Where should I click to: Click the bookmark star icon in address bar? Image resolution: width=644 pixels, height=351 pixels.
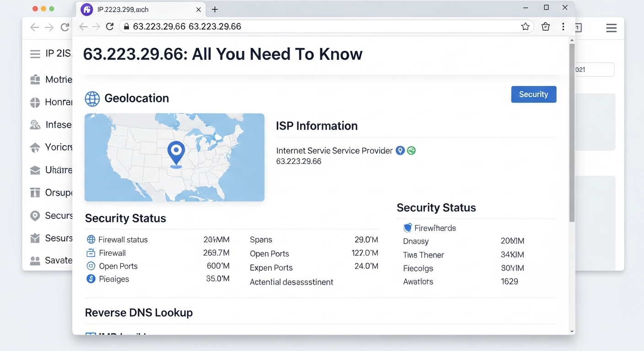[525, 27]
